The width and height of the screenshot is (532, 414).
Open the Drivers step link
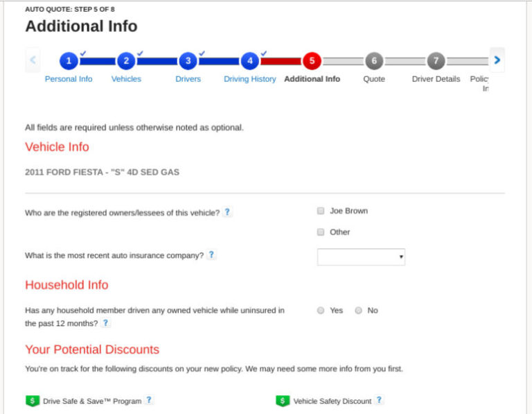pos(188,79)
